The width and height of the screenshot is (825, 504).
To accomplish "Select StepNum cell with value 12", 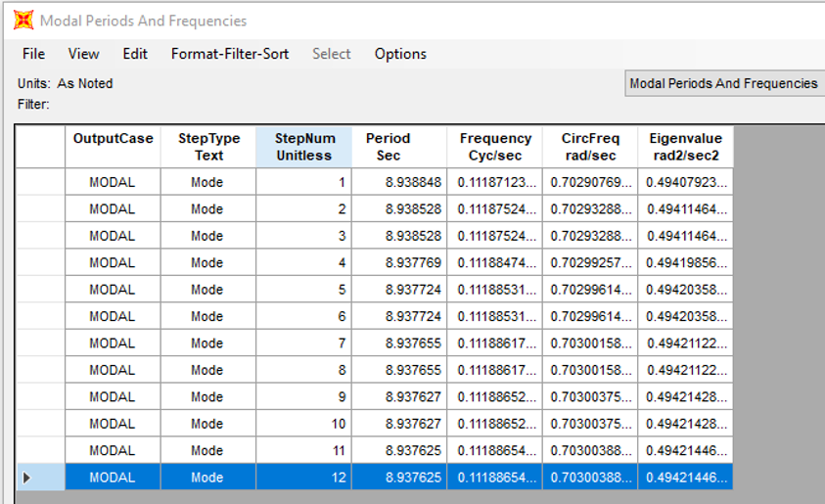I will (x=304, y=478).
